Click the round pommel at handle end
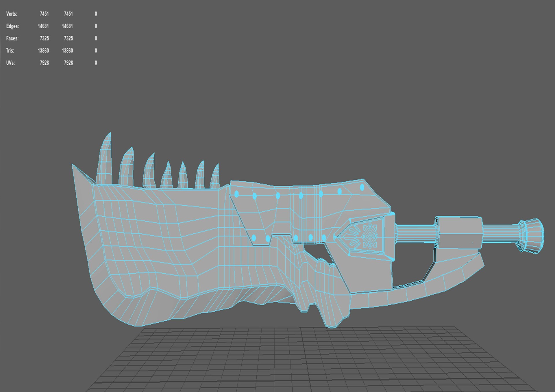The image size is (555, 392). 532,235
